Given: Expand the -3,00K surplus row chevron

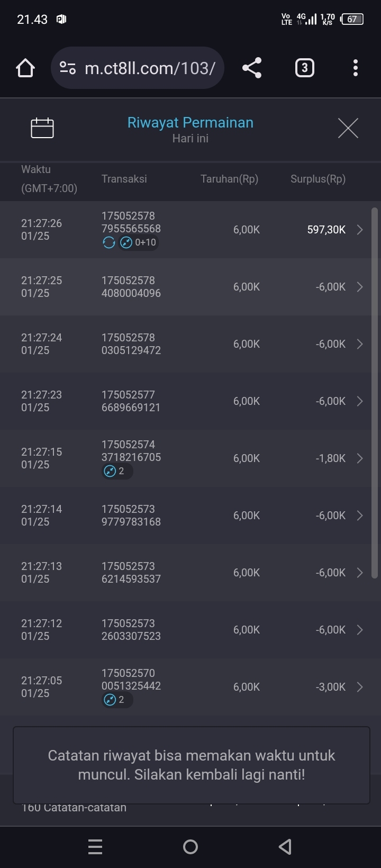Looking at the screenshot, I should pos(360,687).
